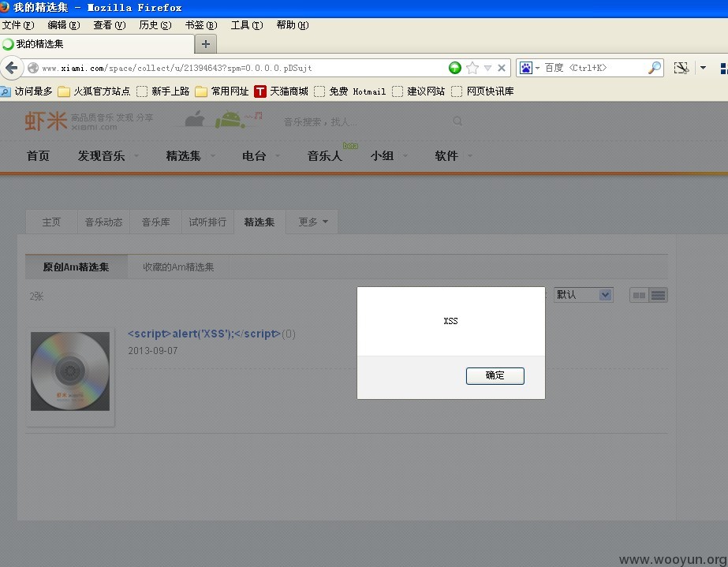Open 新手上路 bookmark
The width and height of the screenshot is (728, 567).
pos(163,91)
